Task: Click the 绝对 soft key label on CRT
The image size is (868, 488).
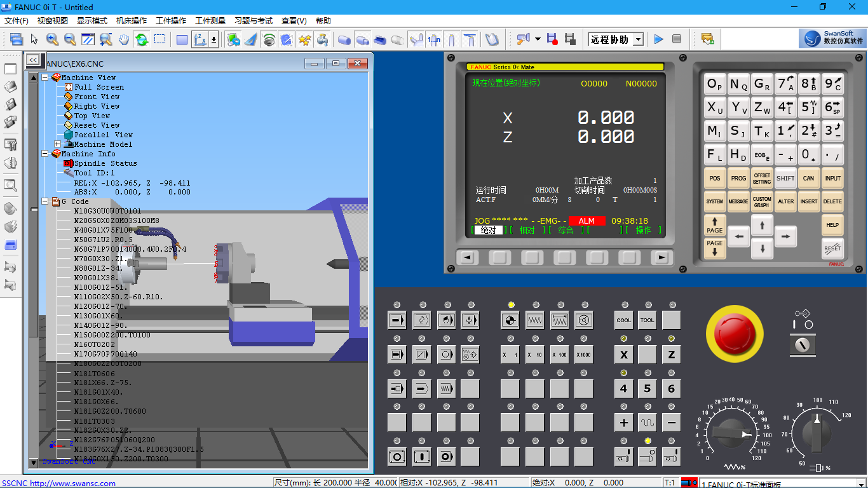Action: coord(488,230)
